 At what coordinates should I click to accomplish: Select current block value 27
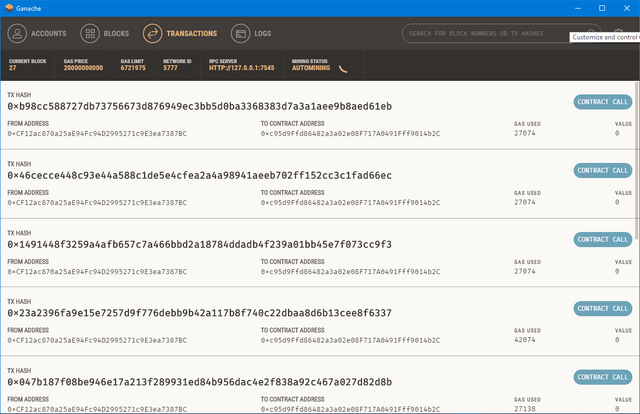coord(13,68)
